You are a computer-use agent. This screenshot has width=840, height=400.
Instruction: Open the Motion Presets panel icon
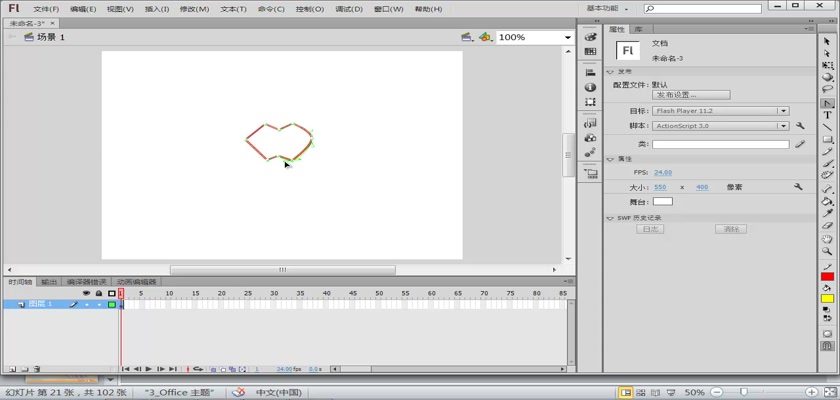(x=590, y=153)
